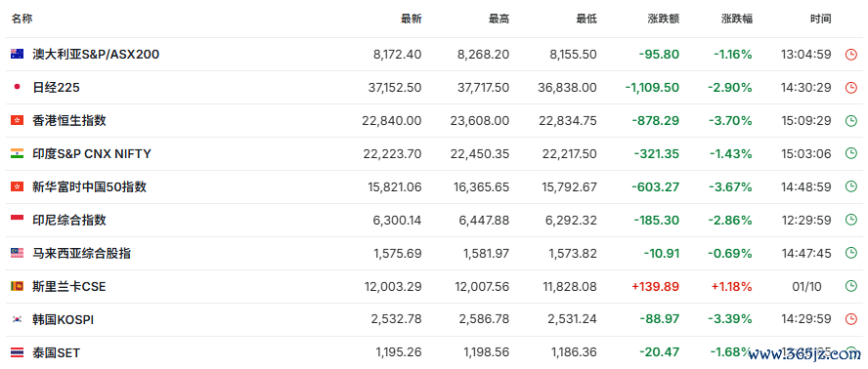Viewport: 868px width, 369px height.
Task: Click the Japan flag icon beside 日经225
Action: point(17,88)
